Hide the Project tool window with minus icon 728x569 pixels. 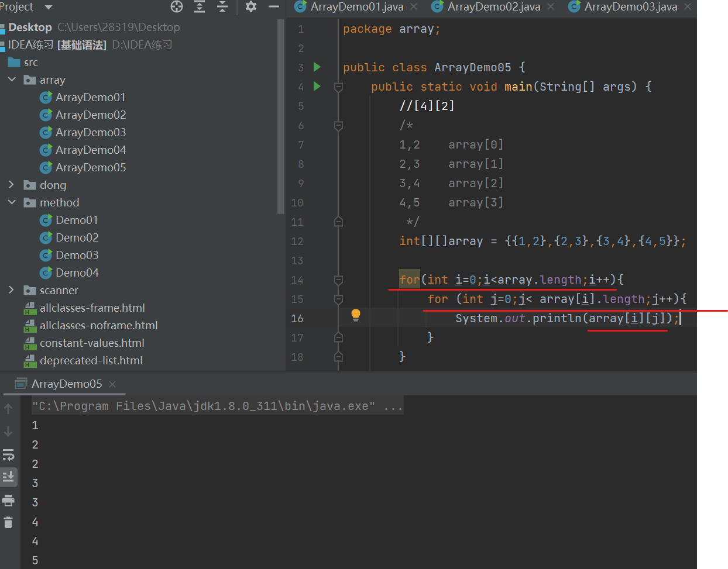point(273,6)
